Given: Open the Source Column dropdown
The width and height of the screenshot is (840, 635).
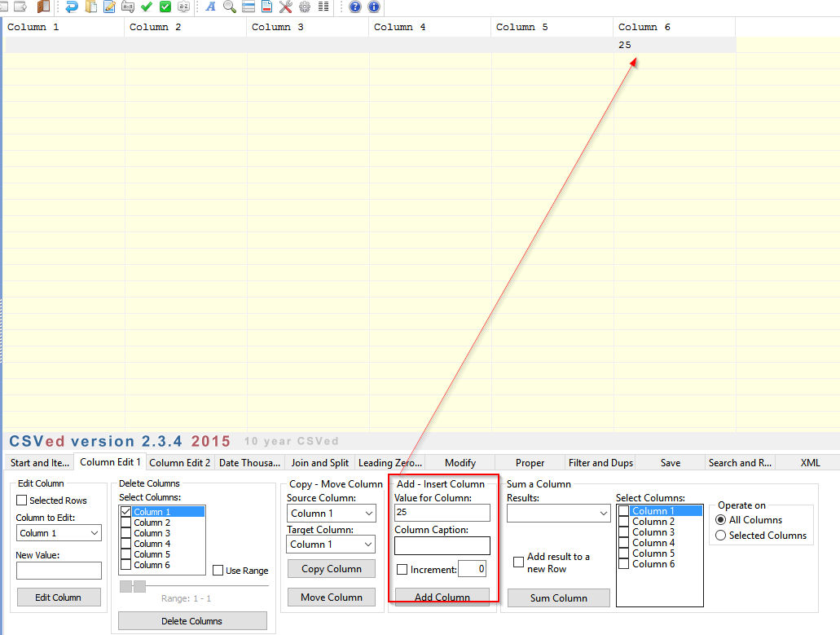Looking at the screenshot, I should [331, 514].
